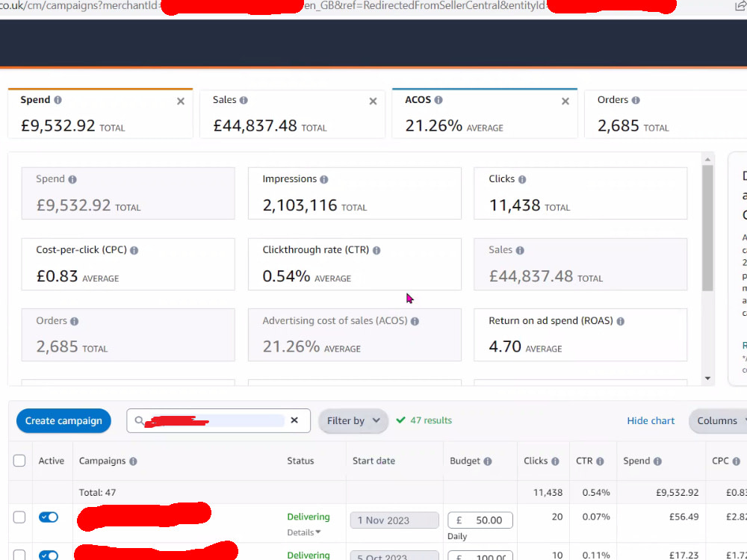Viewport: 747px width, 560px height.
Task: Sort by the Status column header
Action: tap(300, 461)
